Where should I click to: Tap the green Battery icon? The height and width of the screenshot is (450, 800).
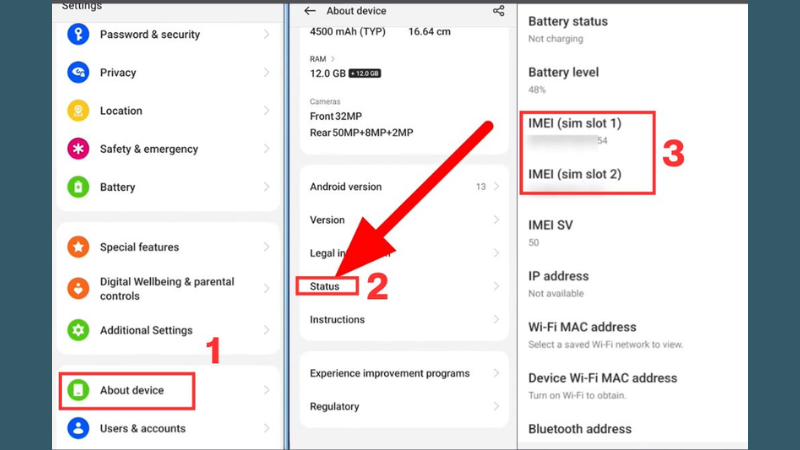click(78, 187)
